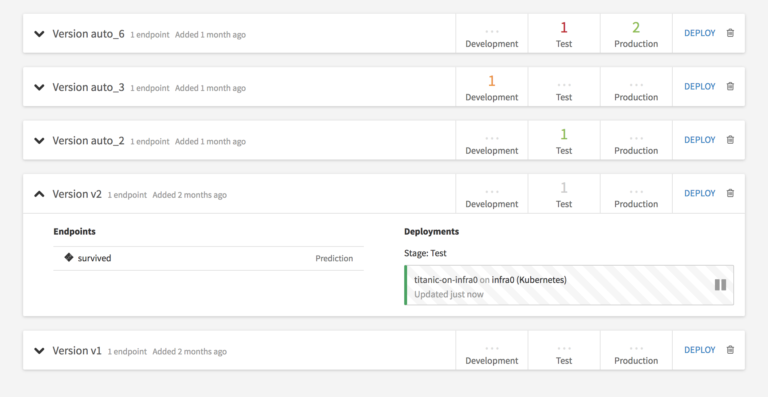This screenshot has width=768, height=397.
Task: Open Production count for Version auto_6
Action: tap(636, 33)
